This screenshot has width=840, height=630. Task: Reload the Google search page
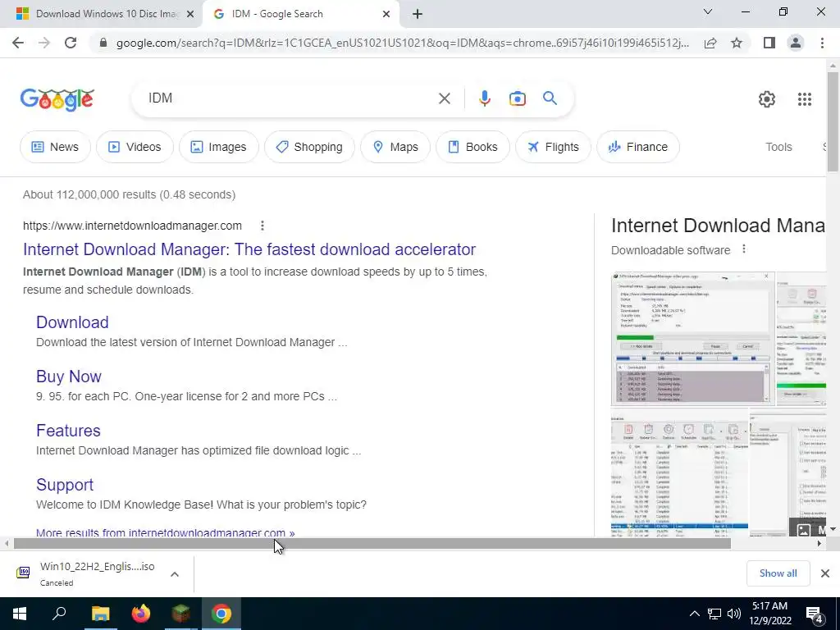71,43
